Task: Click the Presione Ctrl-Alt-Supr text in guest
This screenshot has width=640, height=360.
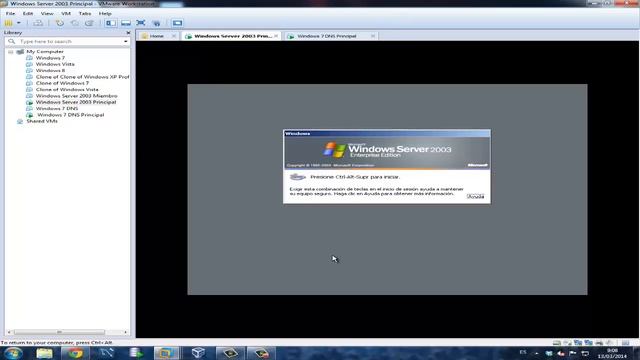Action: (355, 177)
